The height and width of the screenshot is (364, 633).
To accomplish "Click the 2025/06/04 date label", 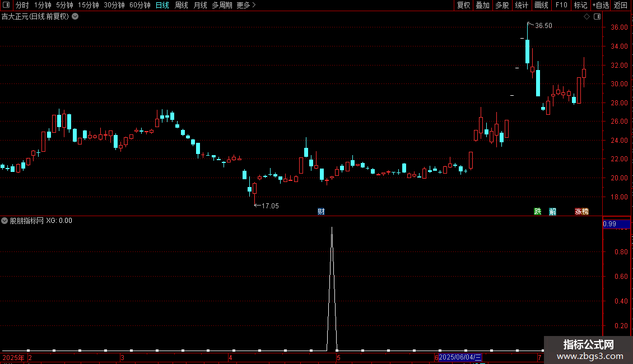I will point(460,357).
